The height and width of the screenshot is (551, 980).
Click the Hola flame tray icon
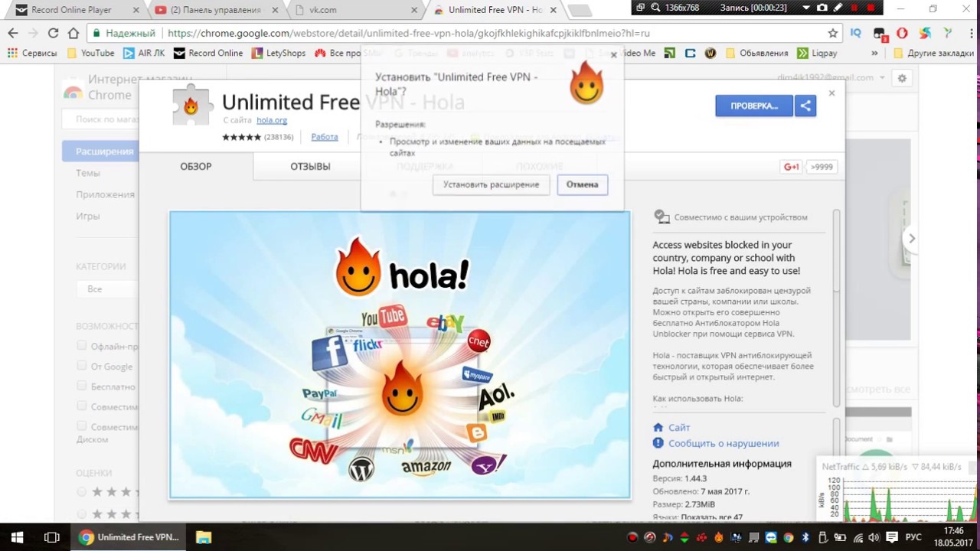718,537
